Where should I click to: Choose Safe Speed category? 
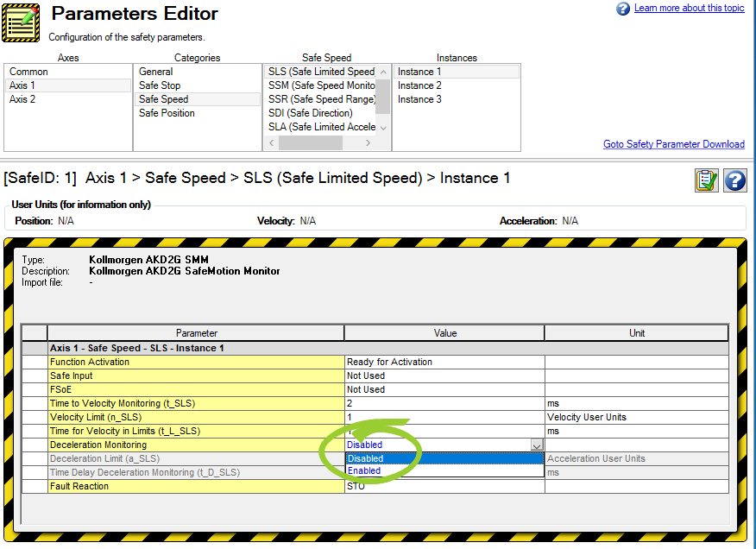click(198, 99)
